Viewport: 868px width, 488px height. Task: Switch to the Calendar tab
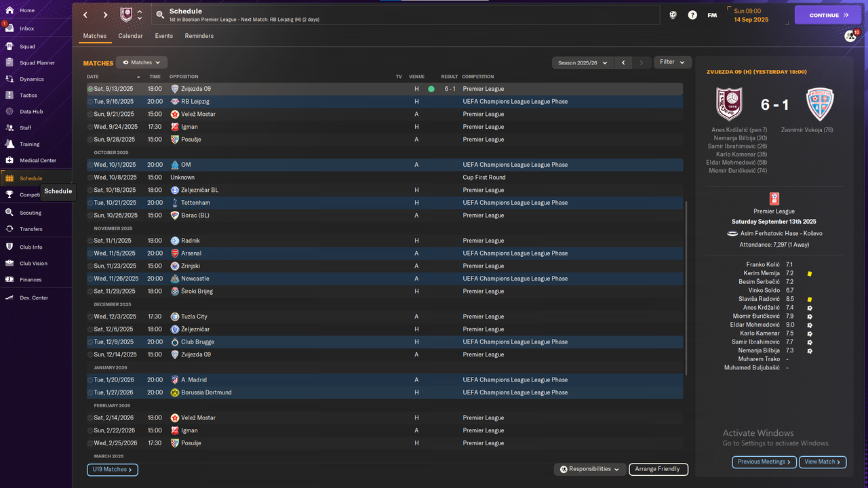tap(130, 36)
